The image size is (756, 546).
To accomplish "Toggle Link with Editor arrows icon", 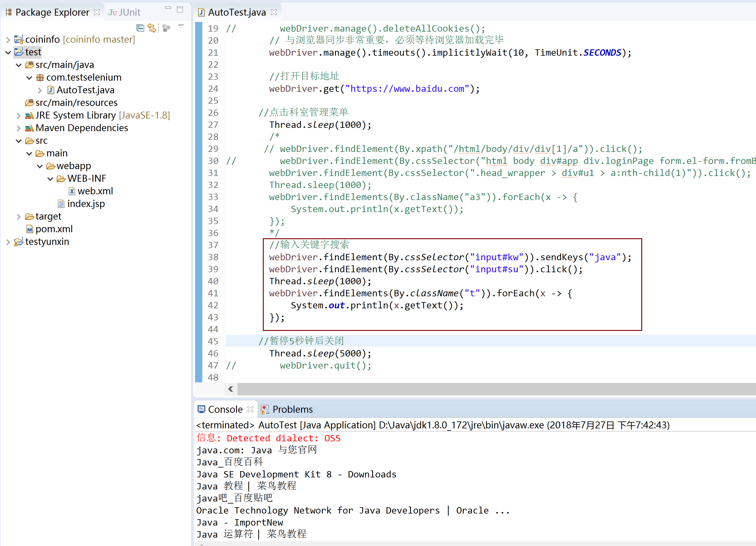I will pos(152,28).
